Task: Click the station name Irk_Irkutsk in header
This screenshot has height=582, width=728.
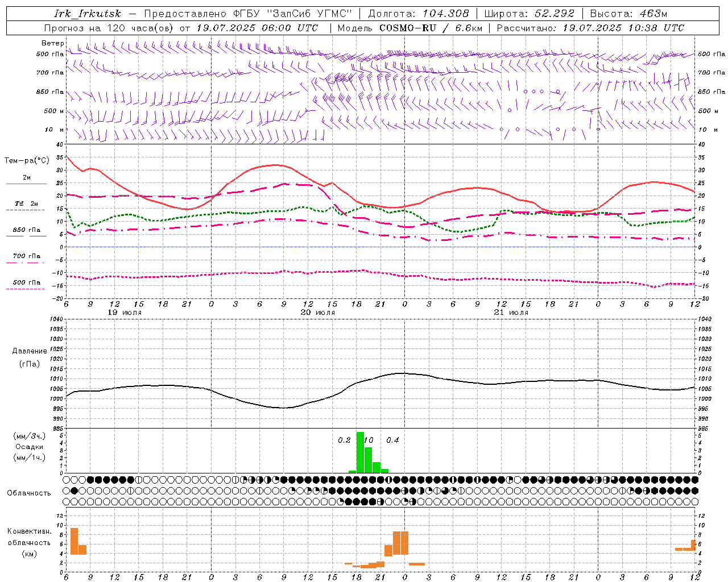Action: pyautogui.click(x=88, y=14)
